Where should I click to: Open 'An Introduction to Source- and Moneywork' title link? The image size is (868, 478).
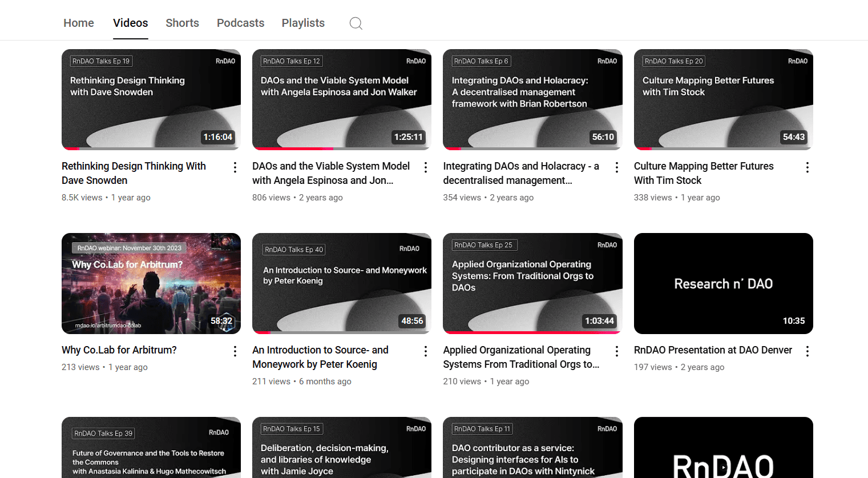click(x=320, y=357)
